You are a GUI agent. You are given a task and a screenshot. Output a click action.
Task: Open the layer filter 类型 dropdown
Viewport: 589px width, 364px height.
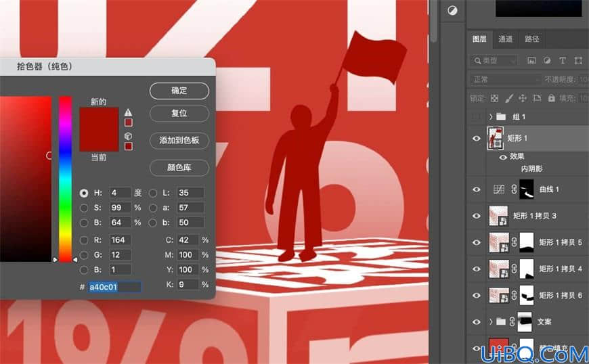pos(494,60)
